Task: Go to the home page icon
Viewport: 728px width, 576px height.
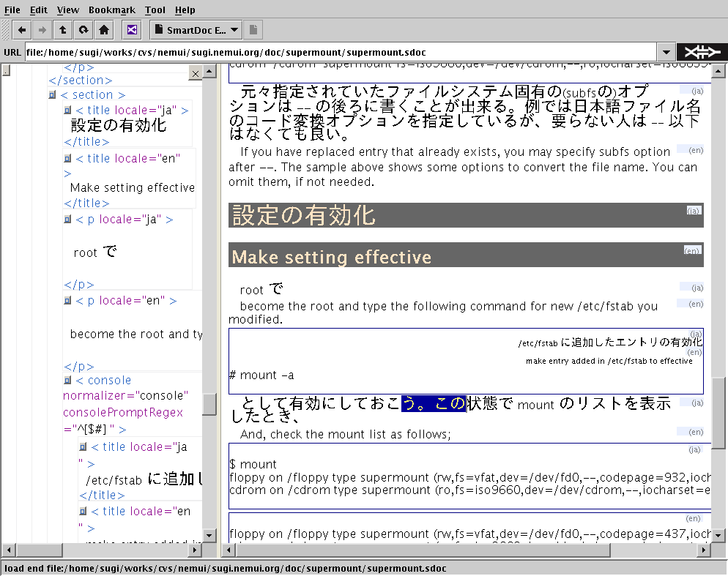Action: tap(104, 30)
